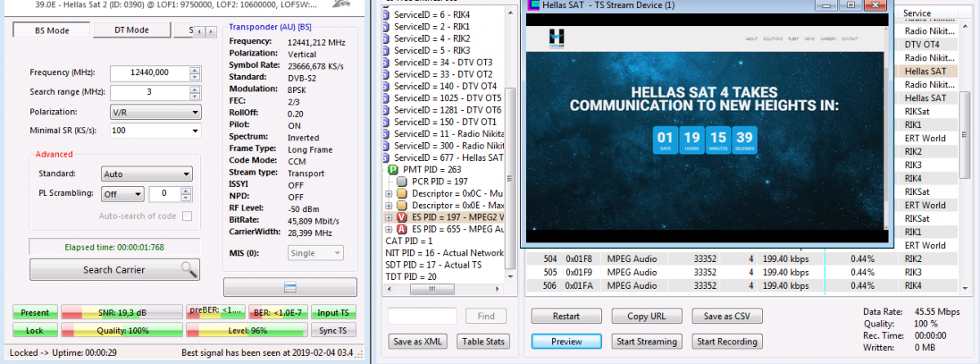
Task: Toggle the Auto-search of code checkbox
Action: click(x=187, y=216)
